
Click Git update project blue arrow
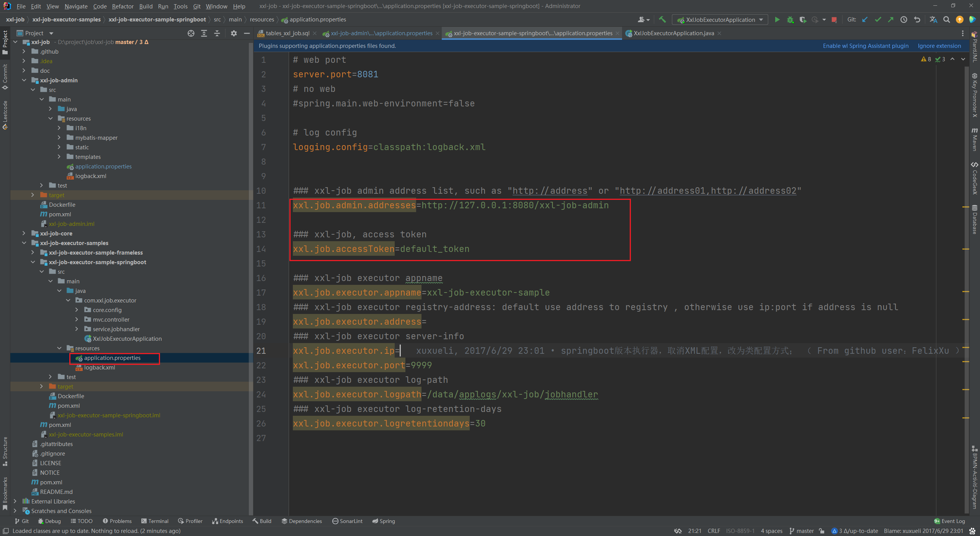click(865, 20)
